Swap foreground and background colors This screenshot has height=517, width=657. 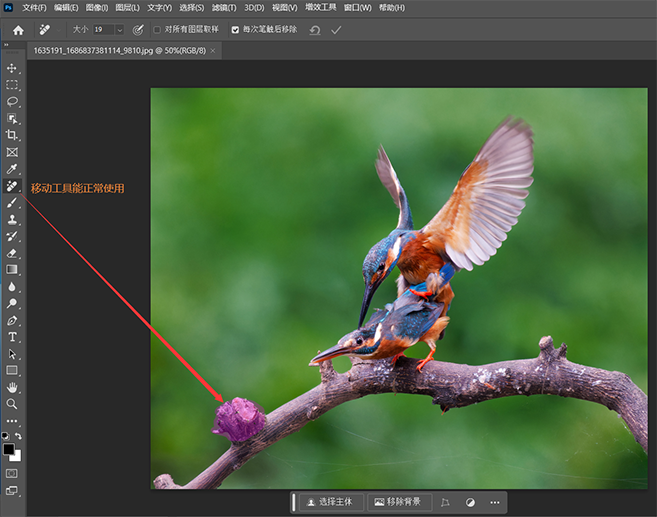point(18,436)
